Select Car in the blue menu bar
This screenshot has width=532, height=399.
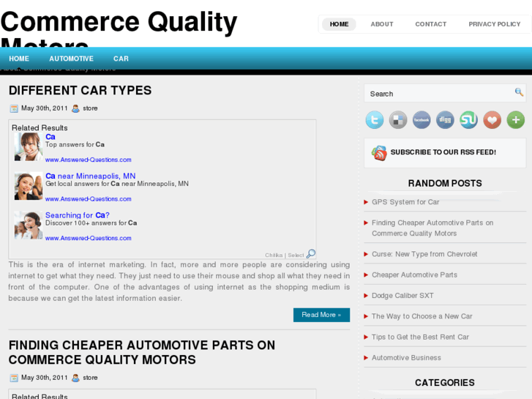(121, 59)
